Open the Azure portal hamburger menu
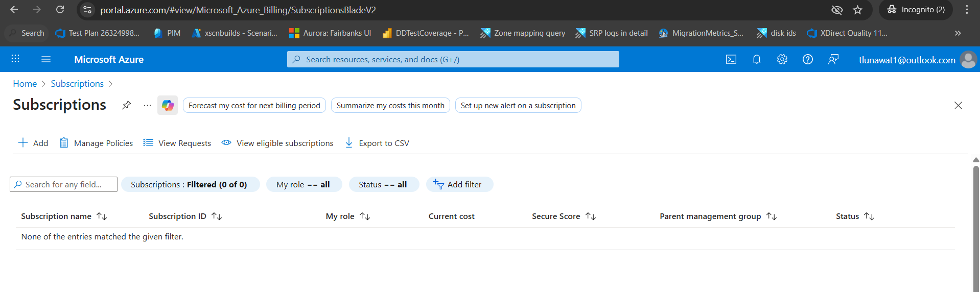The width and height of the screenshot is (980, 292). (x=46, y=59)
